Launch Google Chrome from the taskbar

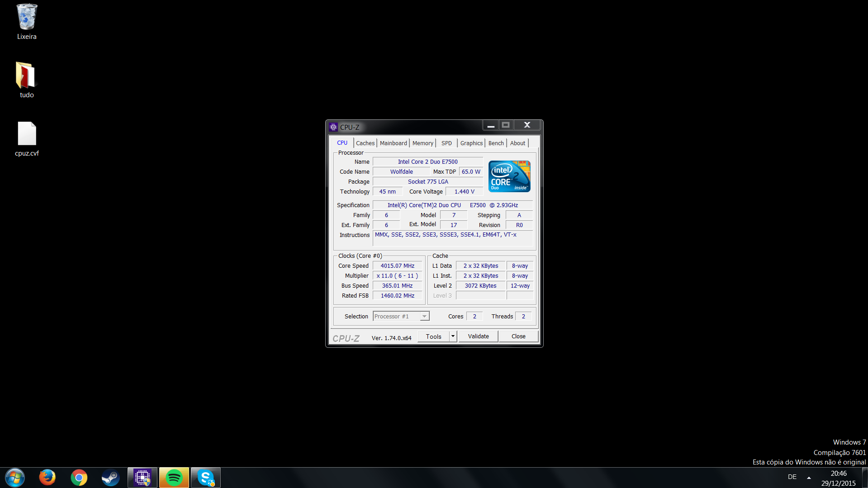79,478
